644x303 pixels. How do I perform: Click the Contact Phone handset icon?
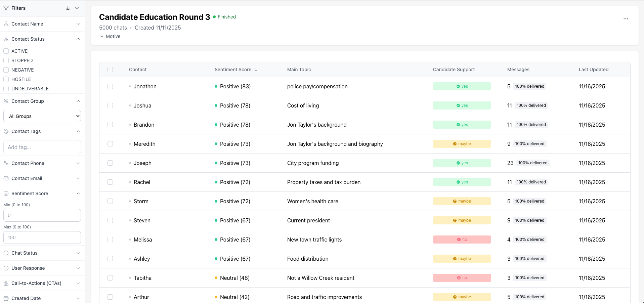(6, 163)
